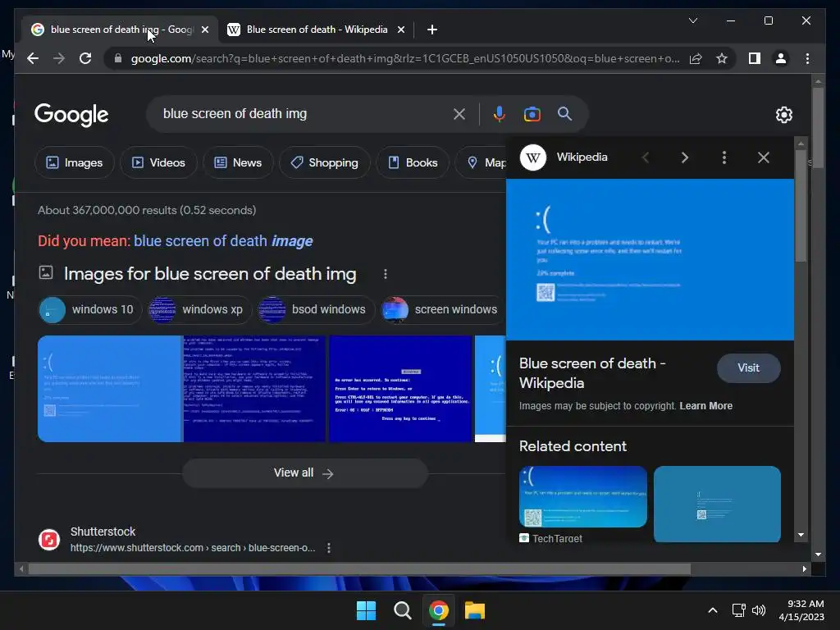Viewport: 840px width, 630px height.
Task: Select the Google search results tab
Action: coord(121,30)
